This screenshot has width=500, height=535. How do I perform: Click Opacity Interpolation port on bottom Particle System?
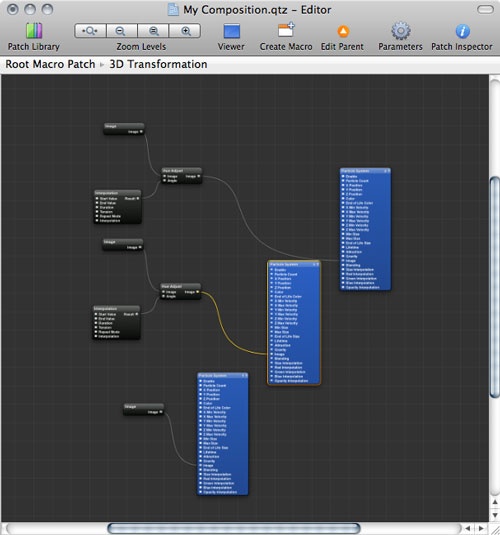[201, 492]
